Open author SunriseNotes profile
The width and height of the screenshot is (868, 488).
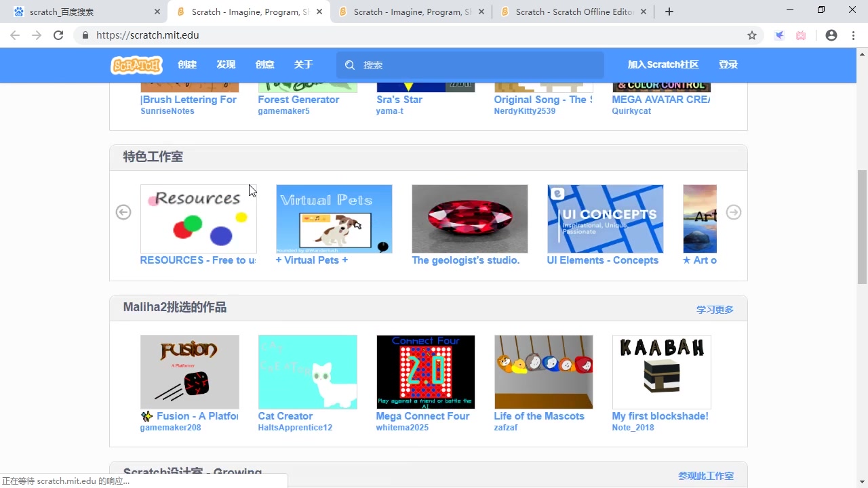coord(167,111)
